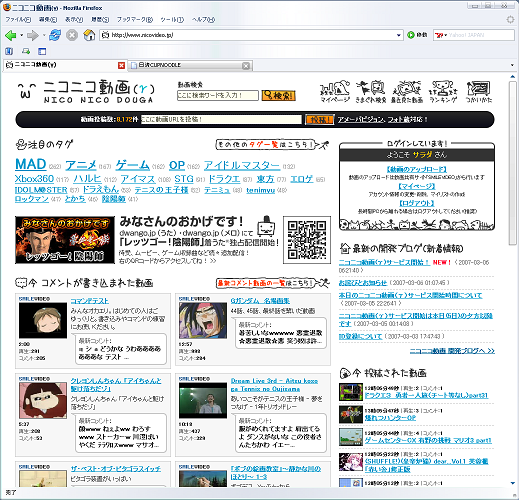This screenshot has height=500, width=519.
Task: Open the 編集 menu
Action: (48, 20)
